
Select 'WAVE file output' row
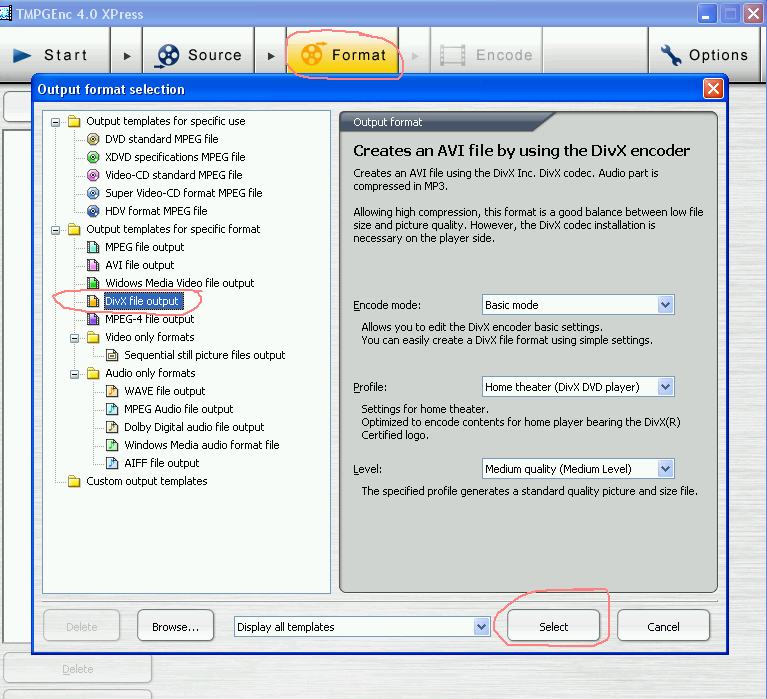pyautogui.click(x=164, y=391)
